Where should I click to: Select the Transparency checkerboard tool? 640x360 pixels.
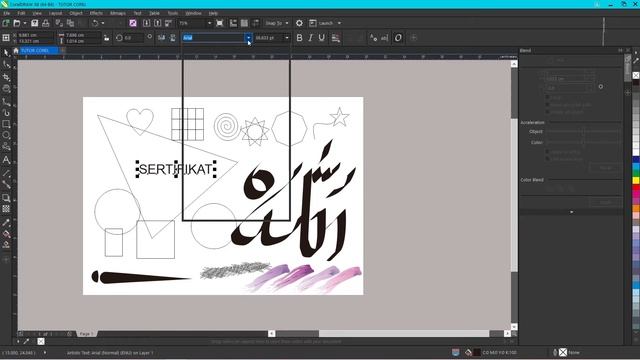[6, 209]
